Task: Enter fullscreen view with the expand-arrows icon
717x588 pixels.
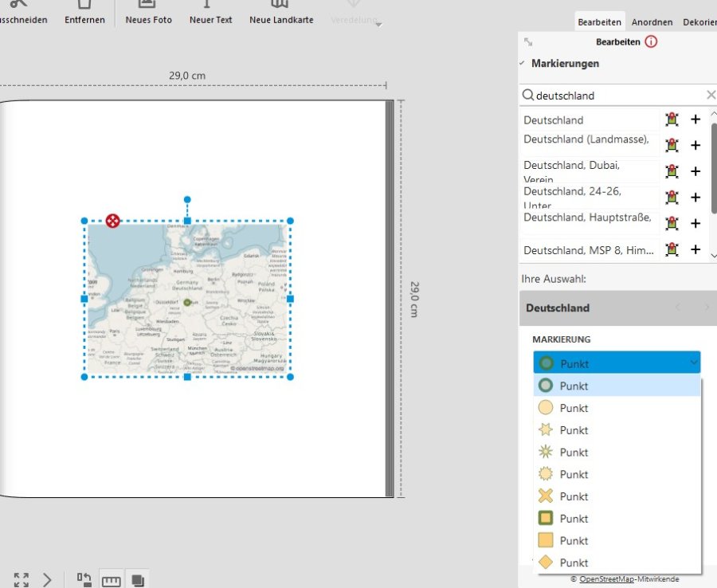Action: tap(22, 580)
